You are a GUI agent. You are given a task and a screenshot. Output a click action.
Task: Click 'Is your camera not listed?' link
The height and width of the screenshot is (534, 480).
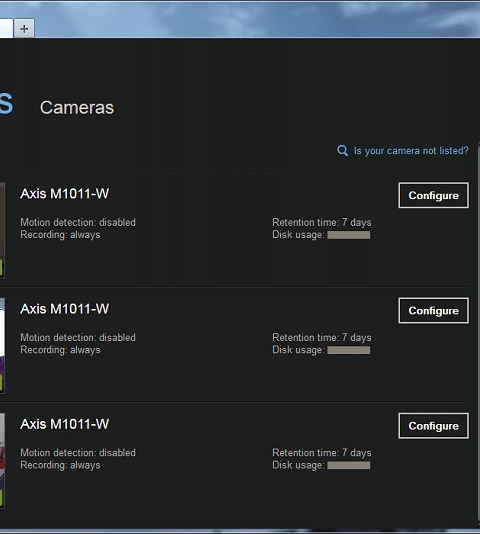pos(411,151)
